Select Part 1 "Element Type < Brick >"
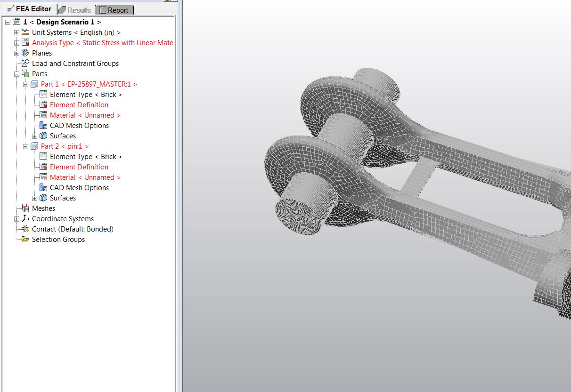The image size is (571, 392). point(86,95)
